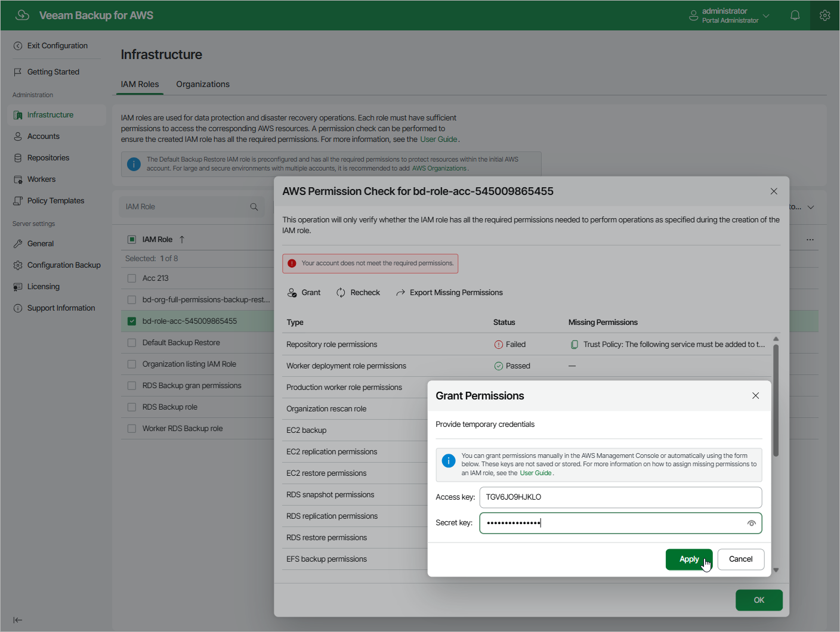Image resolution: width=840 pixels, height=632 pixels.
Task: Go to Accounts in sidebar
Action: pos(44,137)
